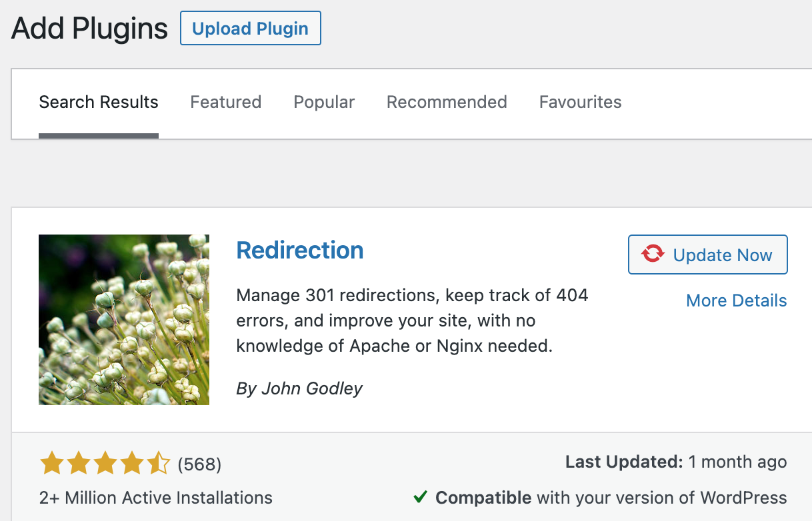The width and height of the screenshot is (812, 521).
Task: Open author John Godley link
Action: click(x=312, y=388)
